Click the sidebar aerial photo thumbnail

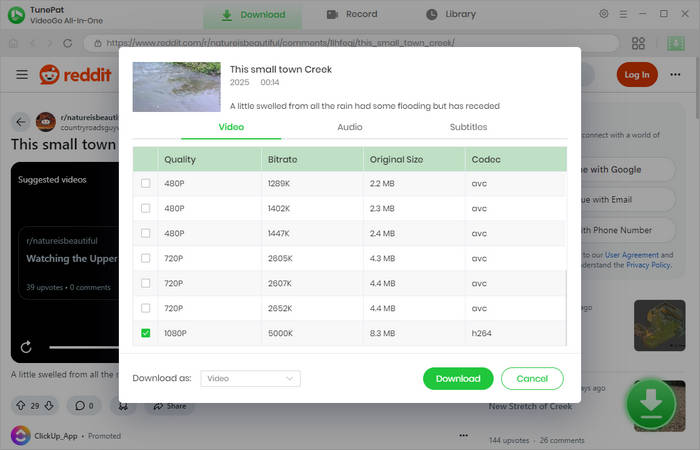[659, 325]
